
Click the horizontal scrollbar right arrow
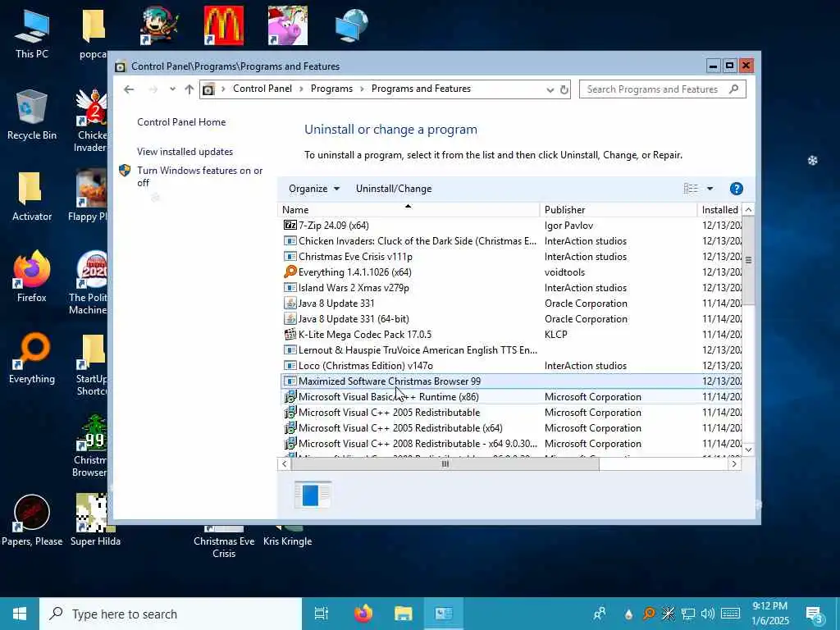734,464
